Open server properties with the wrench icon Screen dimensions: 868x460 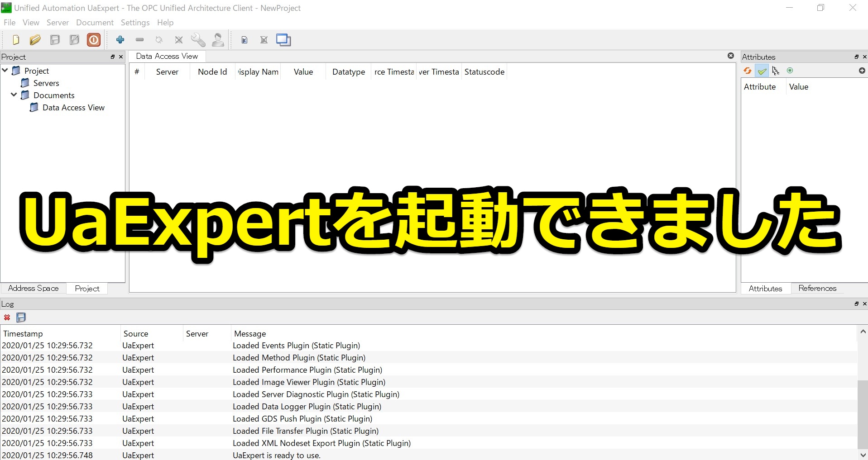coord(198,40)
